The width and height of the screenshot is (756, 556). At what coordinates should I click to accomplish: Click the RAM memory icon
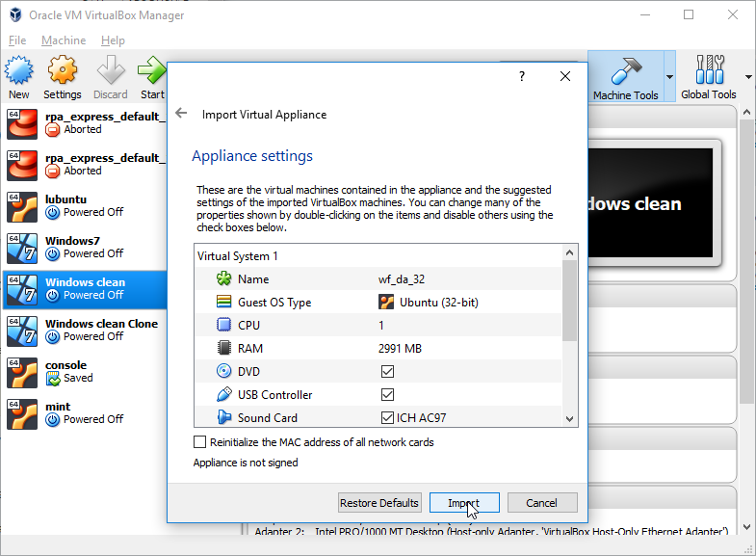click(223, 348)
